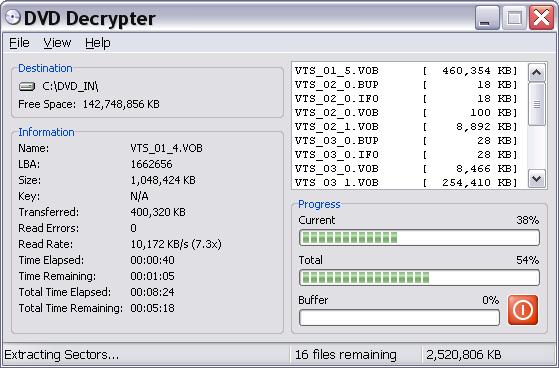The image size is (559, 368).
Task: Select VTS_03_0.VOB file entry
Action: [x=406, y=168]
